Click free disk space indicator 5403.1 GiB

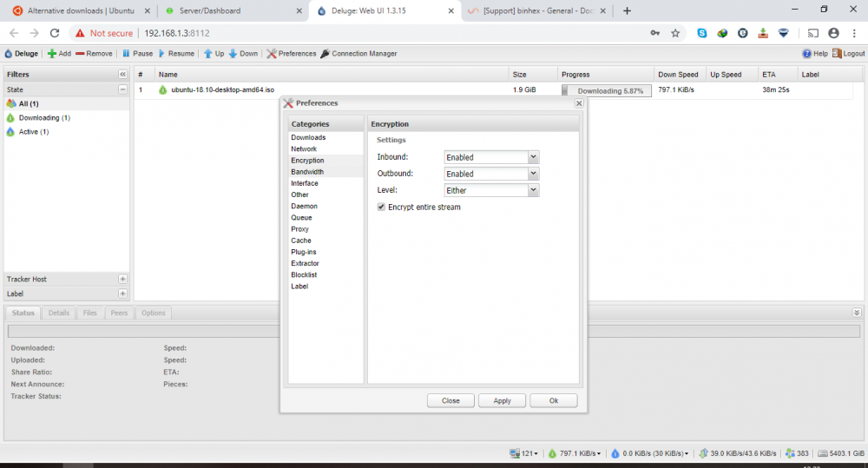point(841,453)
